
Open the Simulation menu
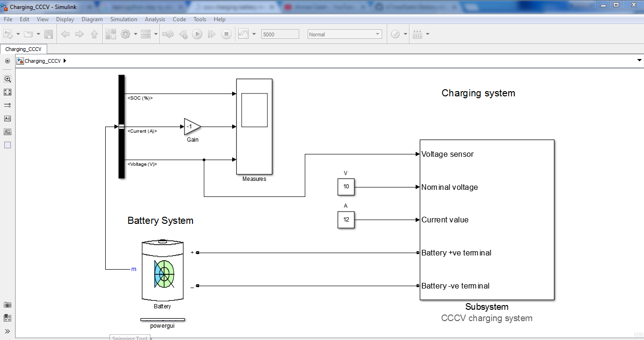point(124,19)
